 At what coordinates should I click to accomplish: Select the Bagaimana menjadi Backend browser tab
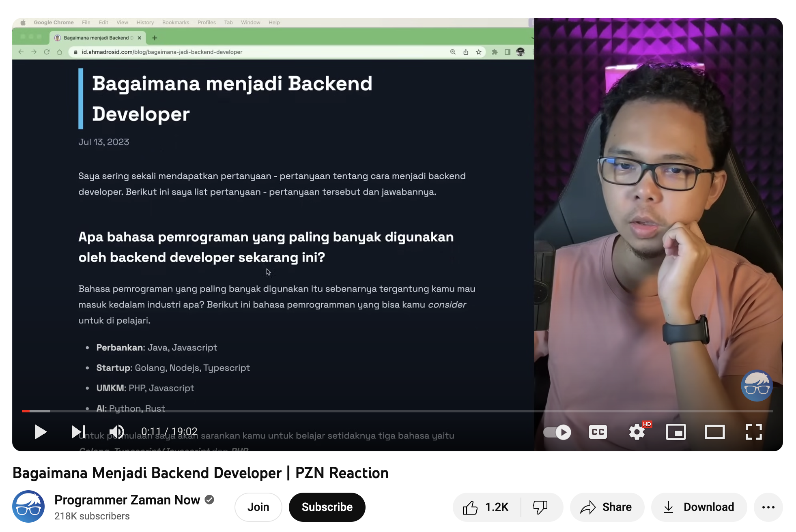[x=97, y=38]
